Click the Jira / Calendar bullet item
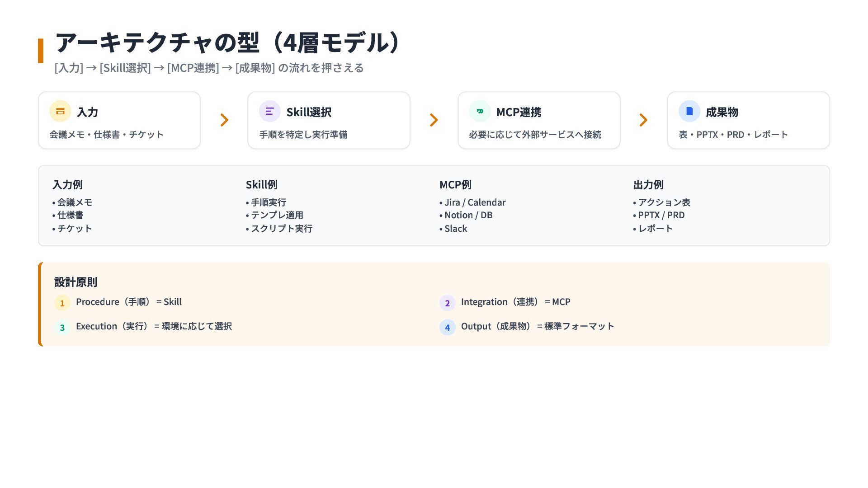Screen dimensions: 868x488 click(x=475, y=202)
